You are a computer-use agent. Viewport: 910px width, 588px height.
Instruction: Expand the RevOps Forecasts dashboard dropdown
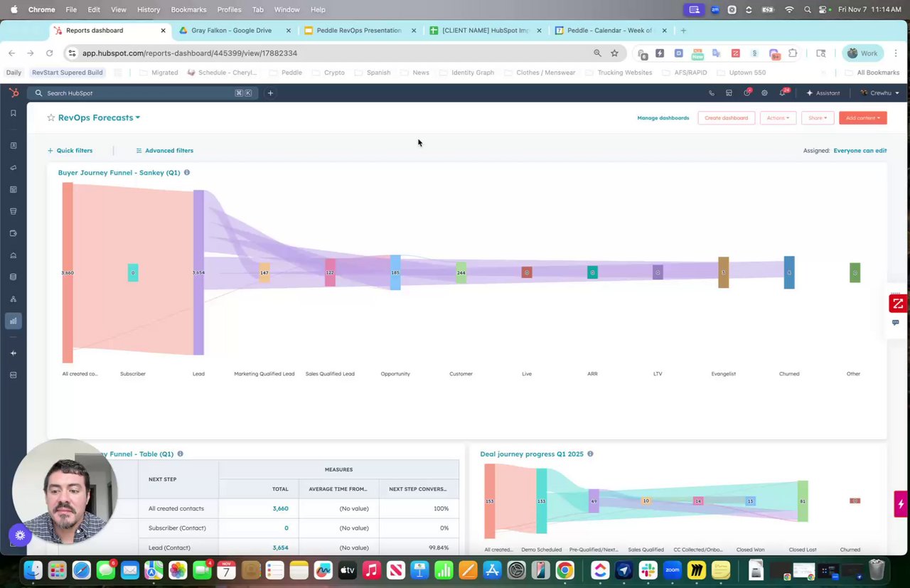click(138, 118)
